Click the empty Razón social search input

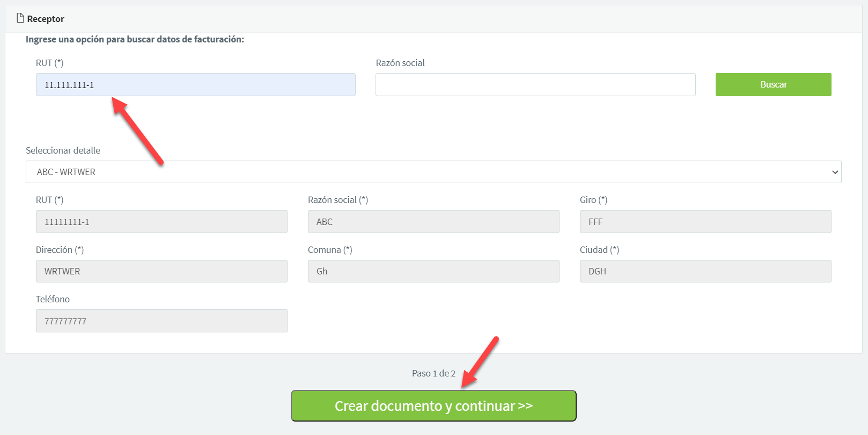coord(535,85)
